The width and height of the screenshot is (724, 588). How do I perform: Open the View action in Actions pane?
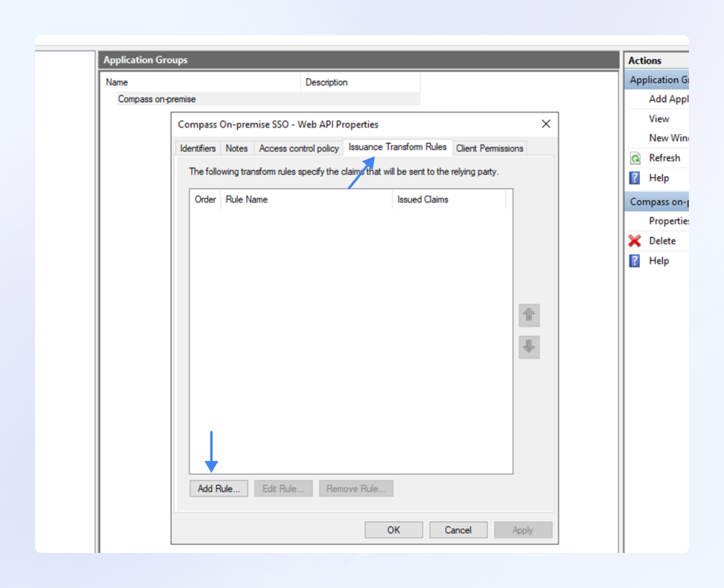point(659,119)
